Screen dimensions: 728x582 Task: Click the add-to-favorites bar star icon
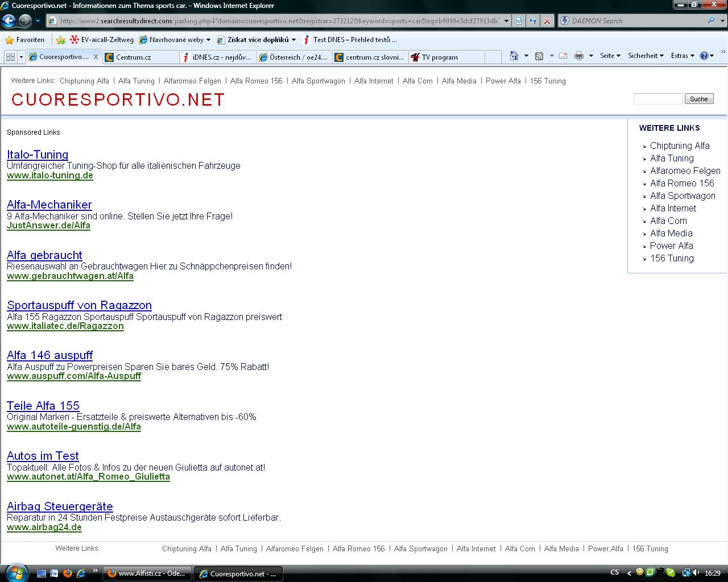coord(61,40)
